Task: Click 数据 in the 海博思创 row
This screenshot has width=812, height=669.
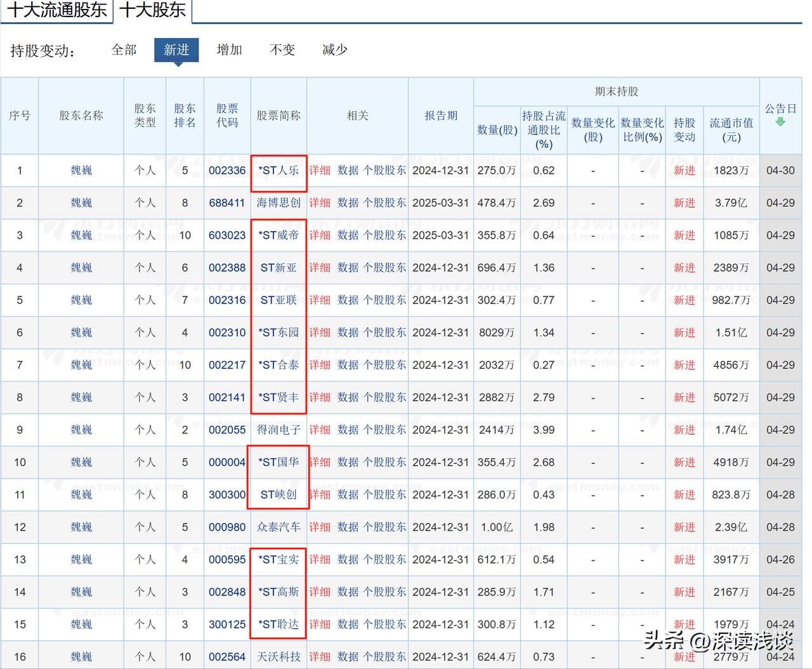Action: pos(348,202)
